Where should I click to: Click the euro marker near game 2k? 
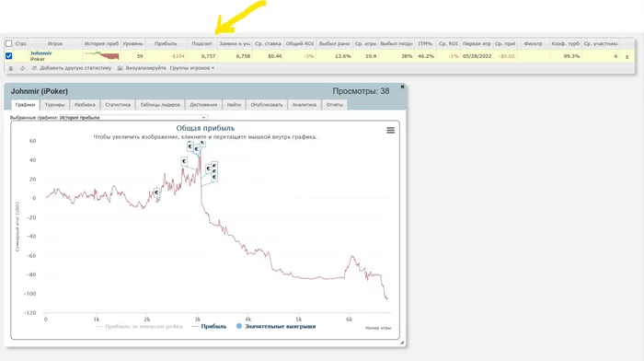click(x=156, y=192)
